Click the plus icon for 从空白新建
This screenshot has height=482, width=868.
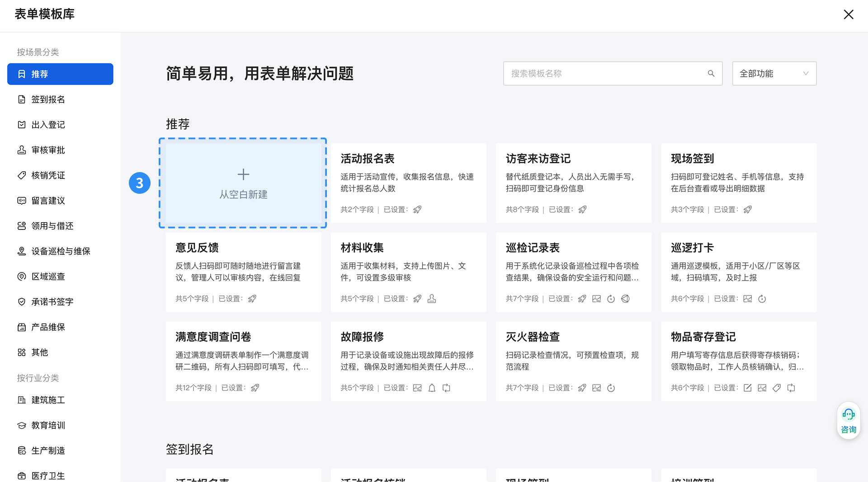click(x=243, y=174)
